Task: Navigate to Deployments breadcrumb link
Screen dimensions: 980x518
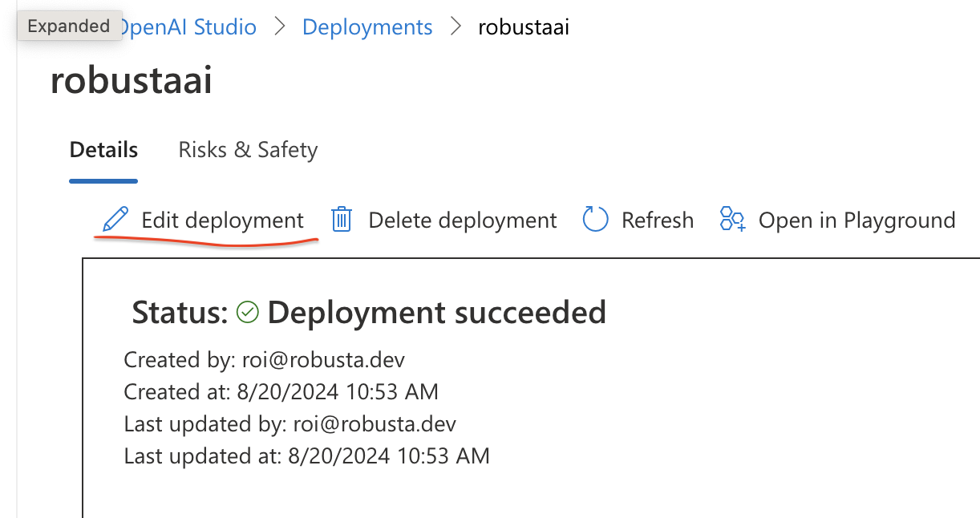Action: [367, 26]
